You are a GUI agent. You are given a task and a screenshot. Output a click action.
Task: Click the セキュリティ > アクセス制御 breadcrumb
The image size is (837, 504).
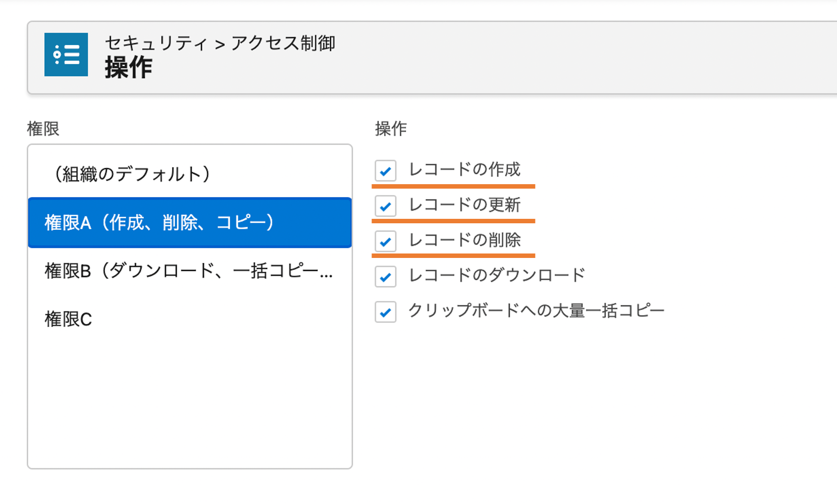(220, 43)
